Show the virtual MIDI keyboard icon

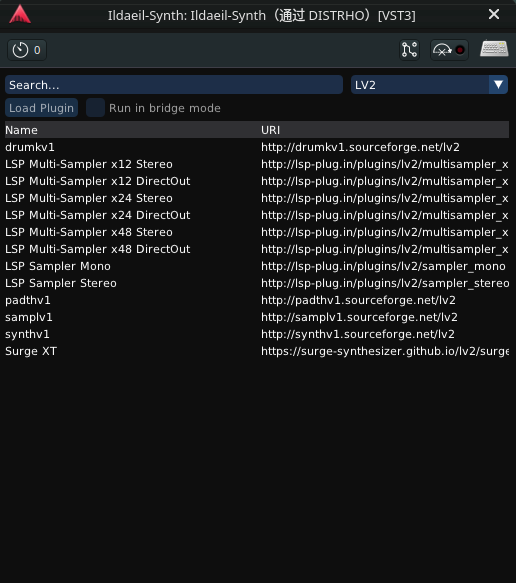494,49
